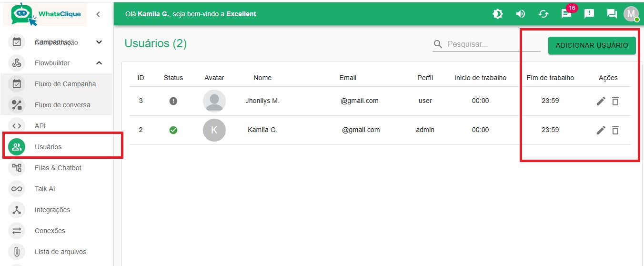The image size is (644, 266).
Task: Collapse the Flowbuilder submenu
Action: pos(99,63)
